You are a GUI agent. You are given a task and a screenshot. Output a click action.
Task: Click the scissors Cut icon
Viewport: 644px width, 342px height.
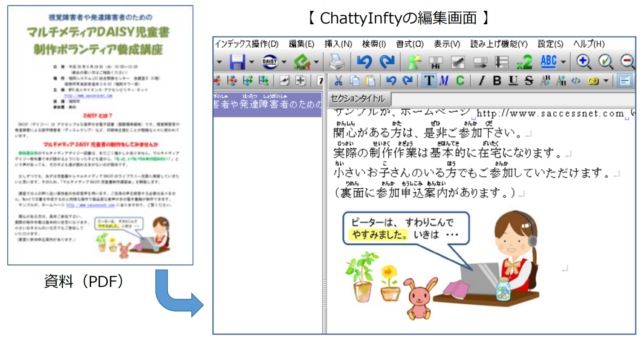(x=339, y=81)
